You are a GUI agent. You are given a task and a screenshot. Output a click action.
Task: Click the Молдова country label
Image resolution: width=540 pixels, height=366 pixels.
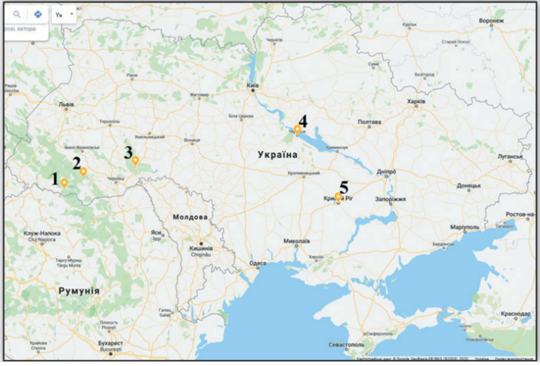190,217
